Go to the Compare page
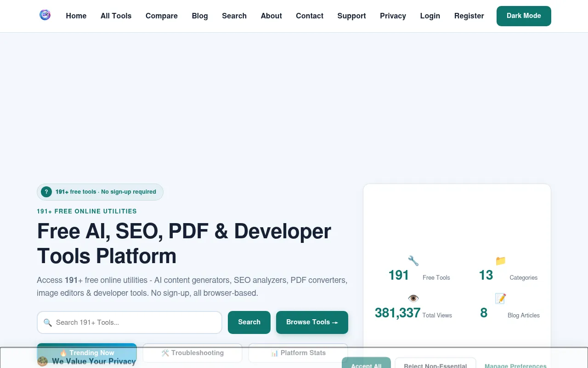The height and width of the screenshot is (368, 588). [162, 16]
